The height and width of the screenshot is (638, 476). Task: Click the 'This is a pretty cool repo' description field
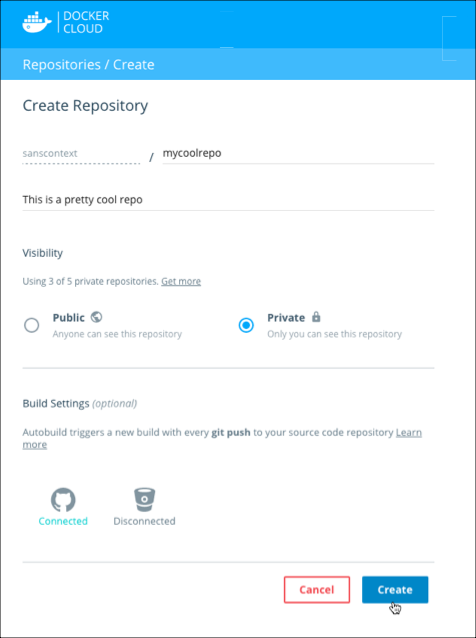tap(228, 200)
